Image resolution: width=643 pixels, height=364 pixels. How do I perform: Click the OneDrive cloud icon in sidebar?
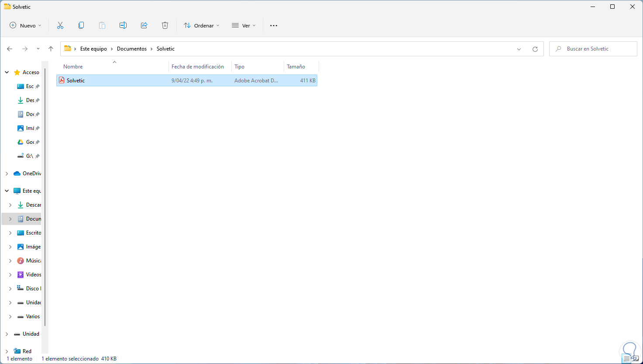(x=17, y=173)
